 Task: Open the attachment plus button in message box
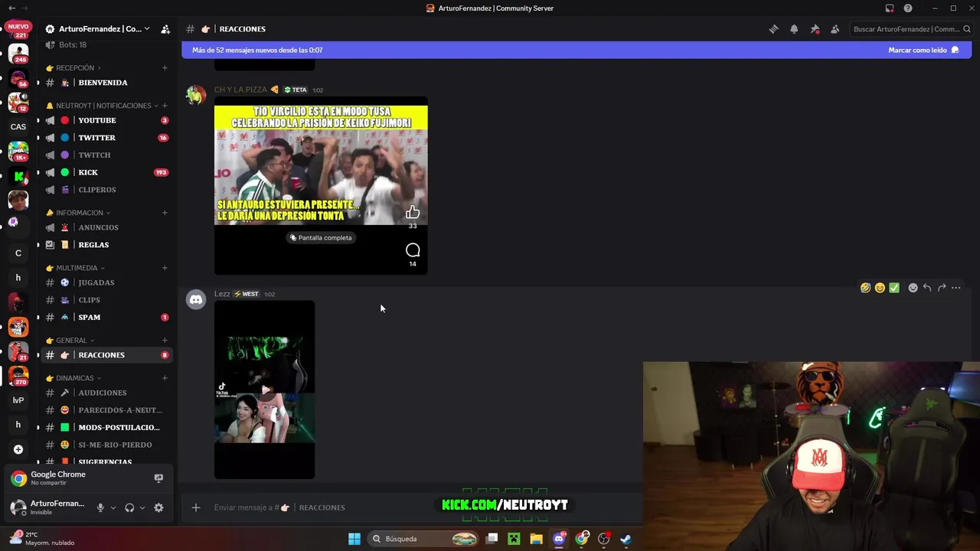coord(196,507)
